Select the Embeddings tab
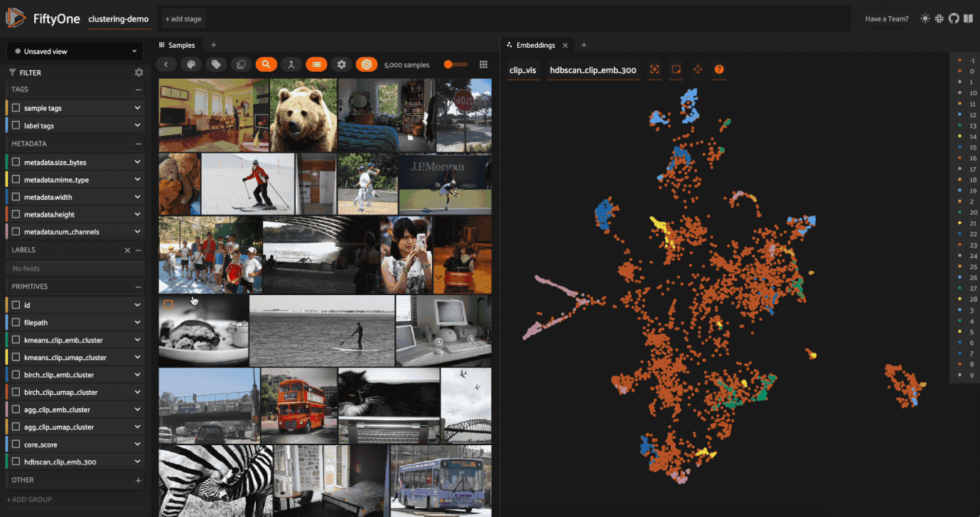980x517 pixels. [535, 45]
